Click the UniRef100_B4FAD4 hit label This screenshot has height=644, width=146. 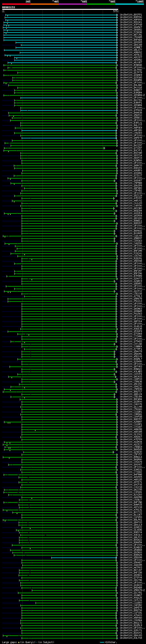131,40
